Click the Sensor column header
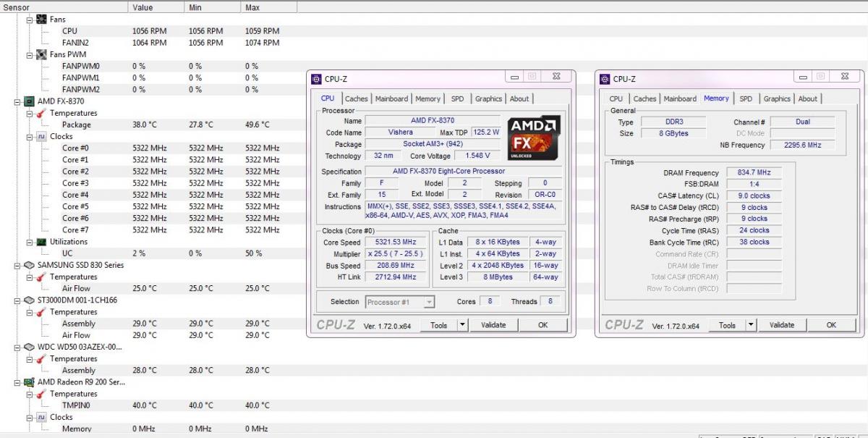 pyautogui.click(x=64, y=7)
